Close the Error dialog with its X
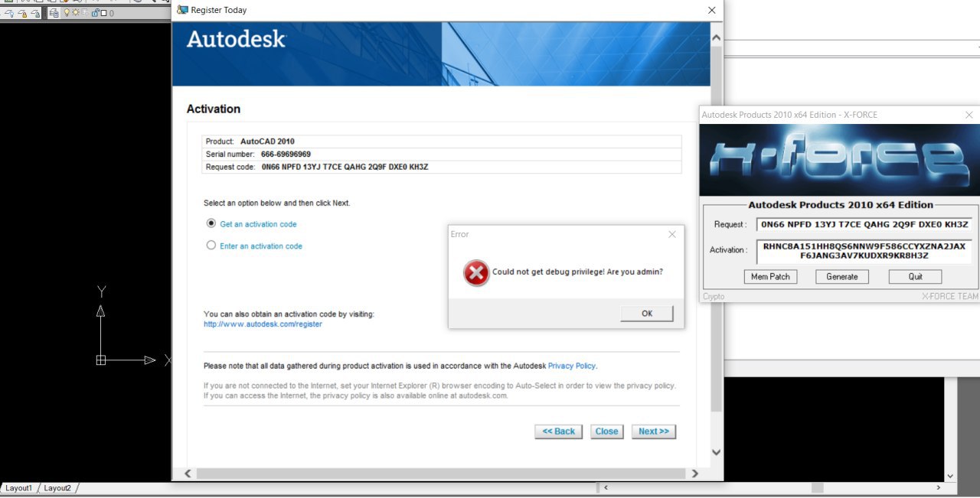The width and height of the screenshot is (980, 498). pyautogui.click(x=672, y=234)
